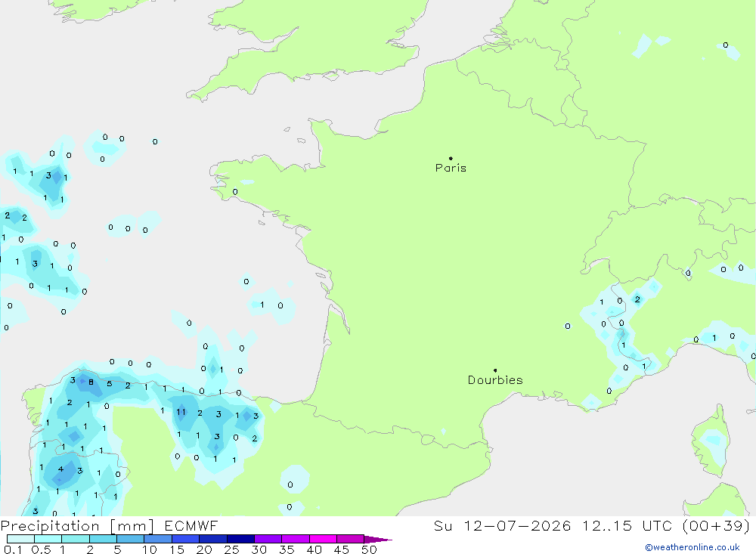The image size is (756, 554).
Task: Pick the 10–15 mm legend swatch
Action: pyautogui.click(x=158, y=539)
